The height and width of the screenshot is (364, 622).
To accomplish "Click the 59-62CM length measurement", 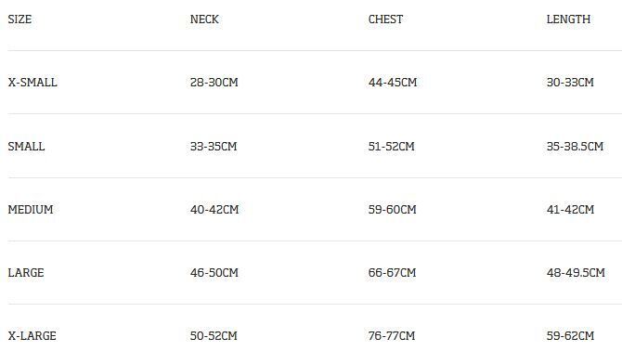I will (x=570, y=336).
